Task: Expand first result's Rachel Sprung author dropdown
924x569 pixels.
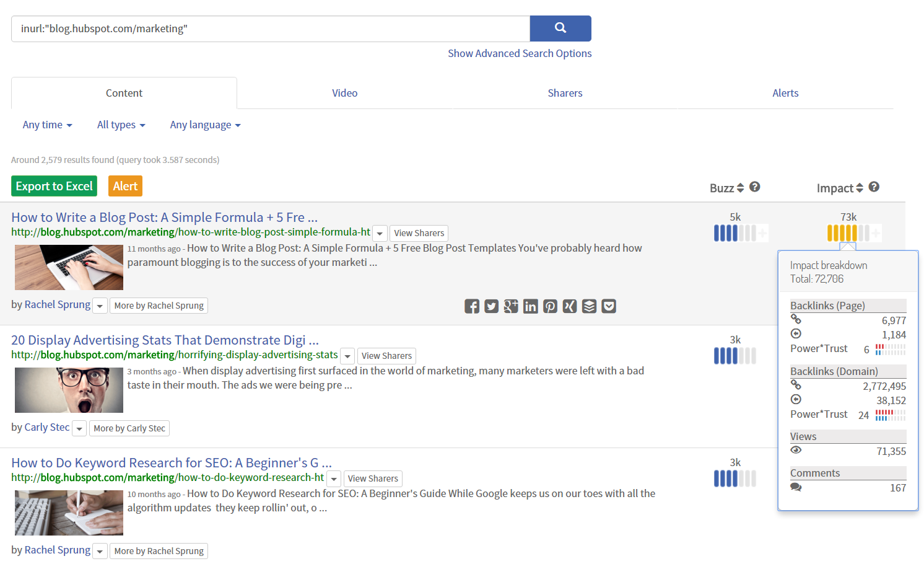Action: (x=100, y=306)
